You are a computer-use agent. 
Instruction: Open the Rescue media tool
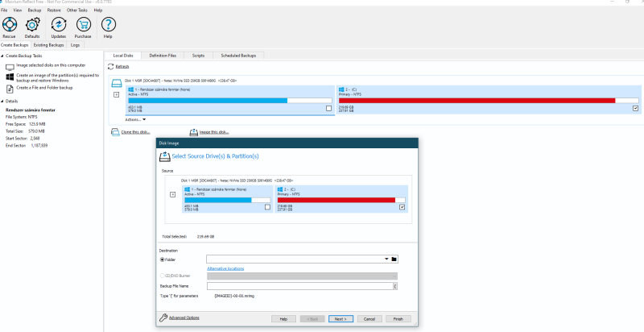(x=9, y=25)
